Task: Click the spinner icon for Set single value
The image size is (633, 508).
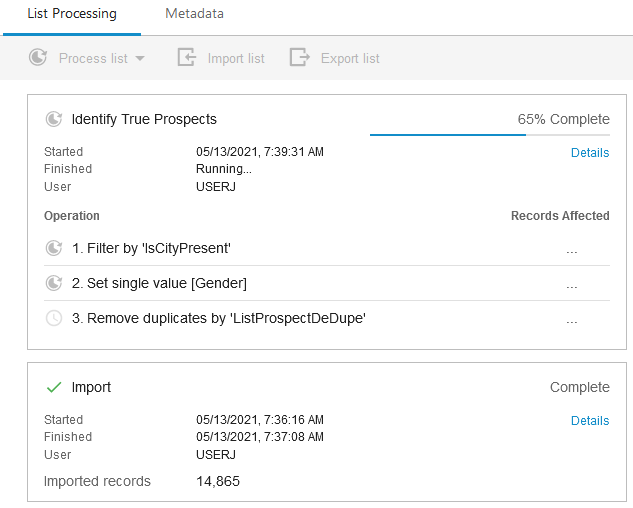Action: [x=54, y=283]
